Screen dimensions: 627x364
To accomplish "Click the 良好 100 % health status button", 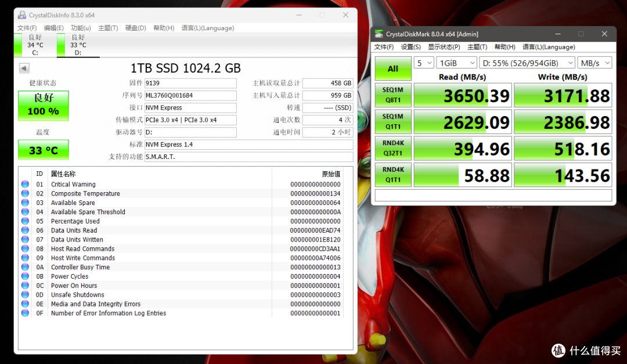I will coord(43,106).
